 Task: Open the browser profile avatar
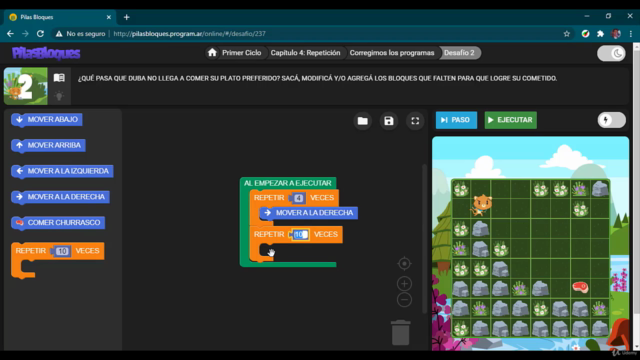616,34
